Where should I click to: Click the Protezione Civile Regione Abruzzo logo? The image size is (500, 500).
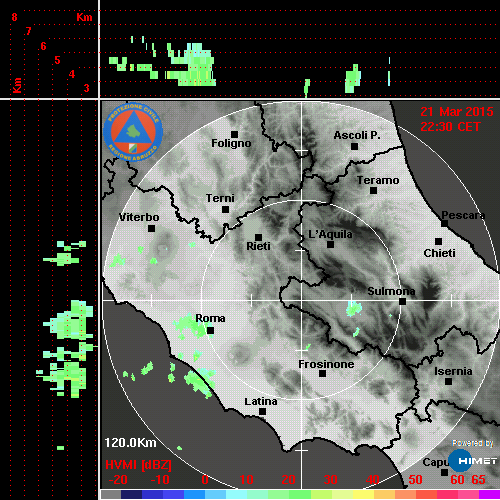133,132
